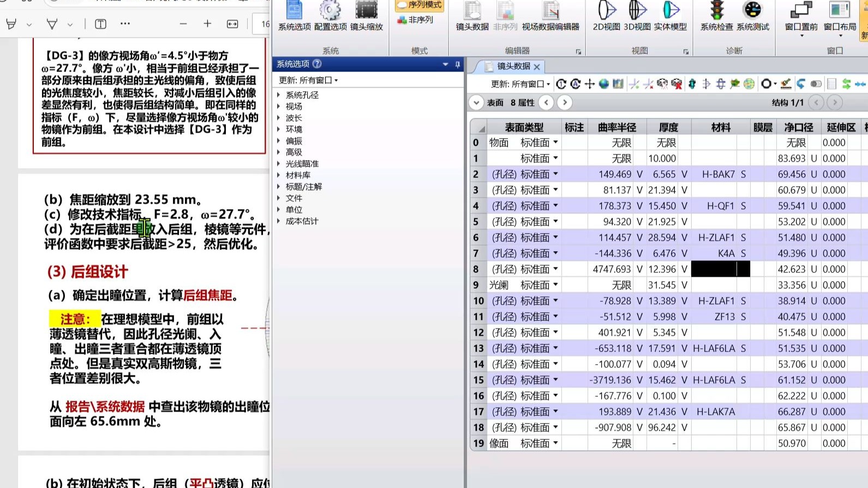Close the 镜头数据 tab
Screen dimensions: 868x488
coord(537,67)
